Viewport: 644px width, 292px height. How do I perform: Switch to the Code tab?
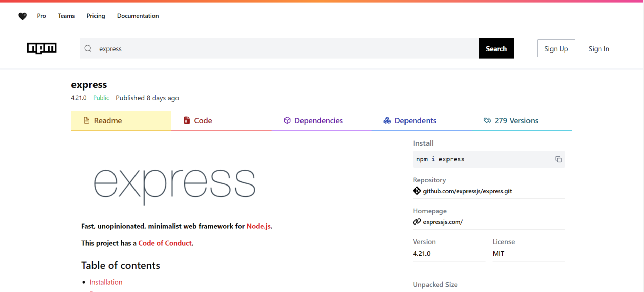(221, 120)
